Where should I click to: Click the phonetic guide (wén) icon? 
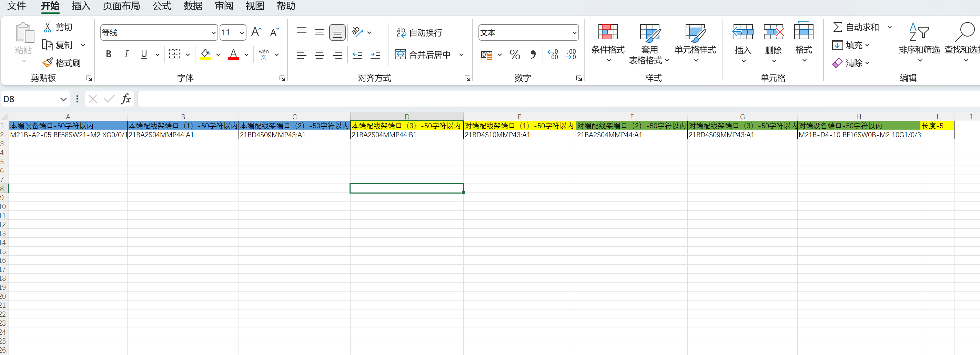click(264, 55)
